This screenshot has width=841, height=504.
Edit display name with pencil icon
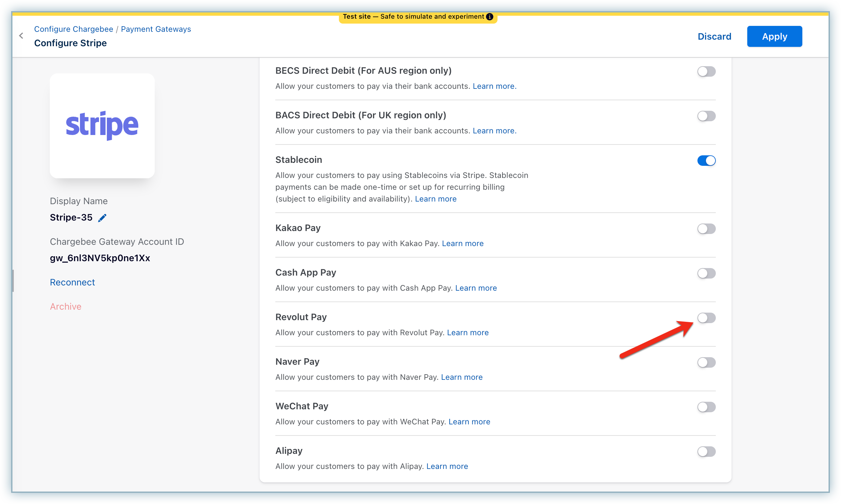[x=102, y=218]
